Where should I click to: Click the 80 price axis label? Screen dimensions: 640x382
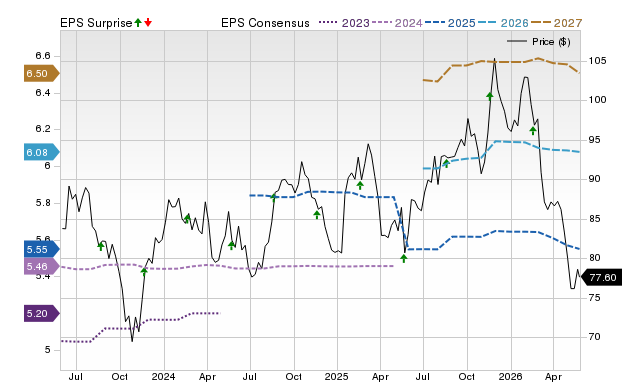[594, 258]
